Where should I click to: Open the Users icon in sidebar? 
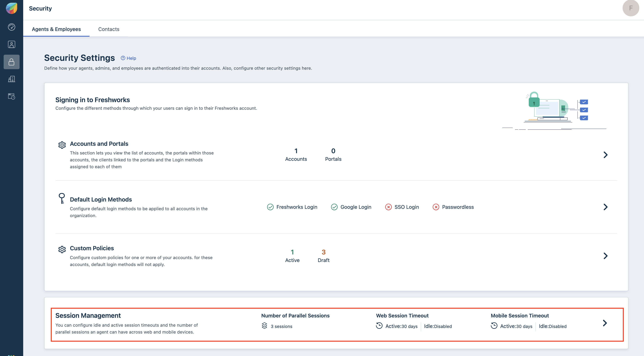click(x=11, y=45)
